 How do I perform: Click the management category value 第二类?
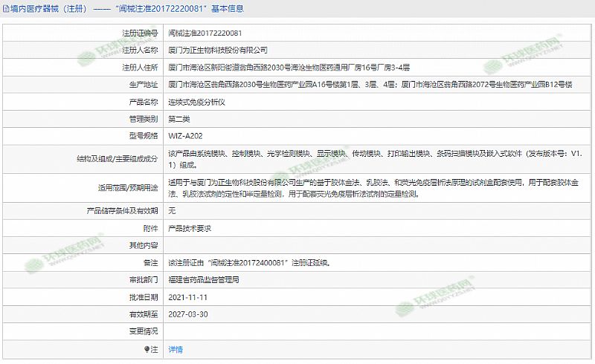pos(179,119)
